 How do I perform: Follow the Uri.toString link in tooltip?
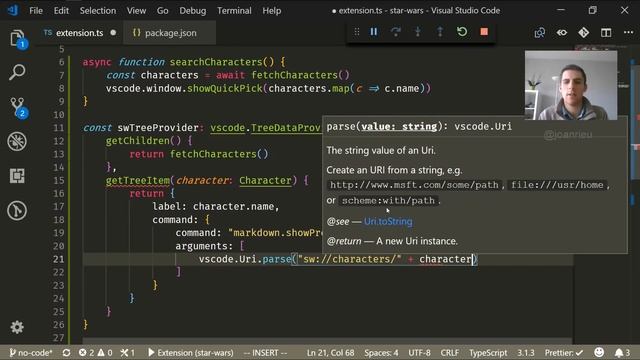coord(388,221)
